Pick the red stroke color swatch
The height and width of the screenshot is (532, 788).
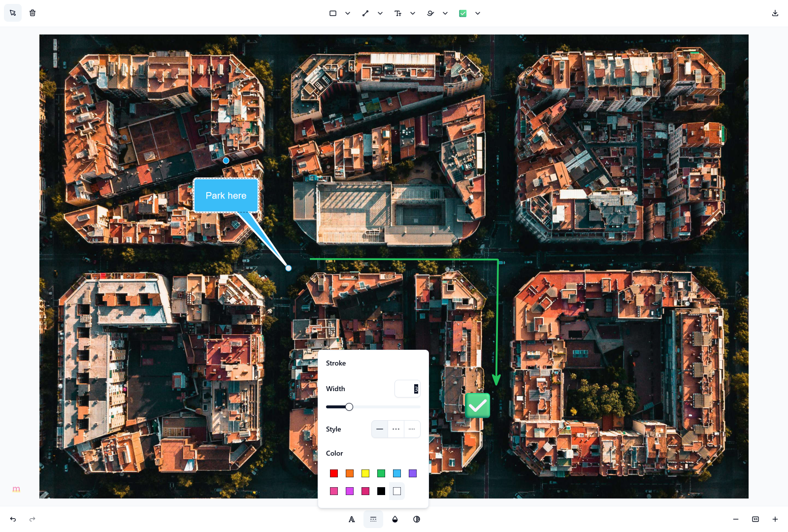pos(334,473)
